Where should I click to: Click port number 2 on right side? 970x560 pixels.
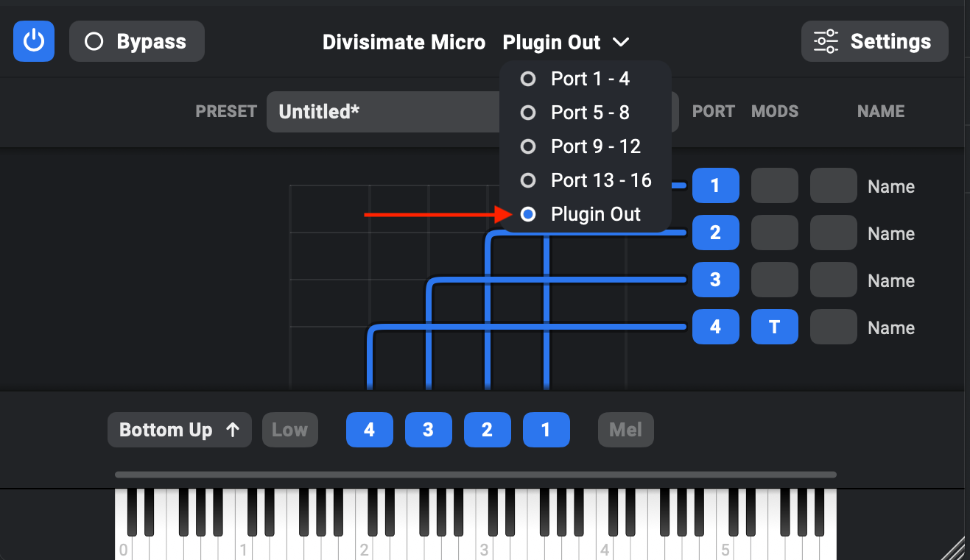(x=716, y=233)
